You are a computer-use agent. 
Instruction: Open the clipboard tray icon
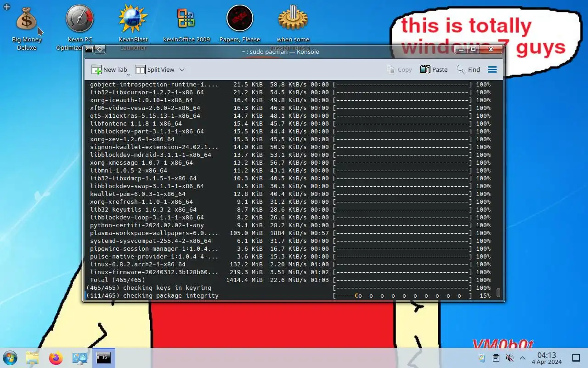click(496, 358)
